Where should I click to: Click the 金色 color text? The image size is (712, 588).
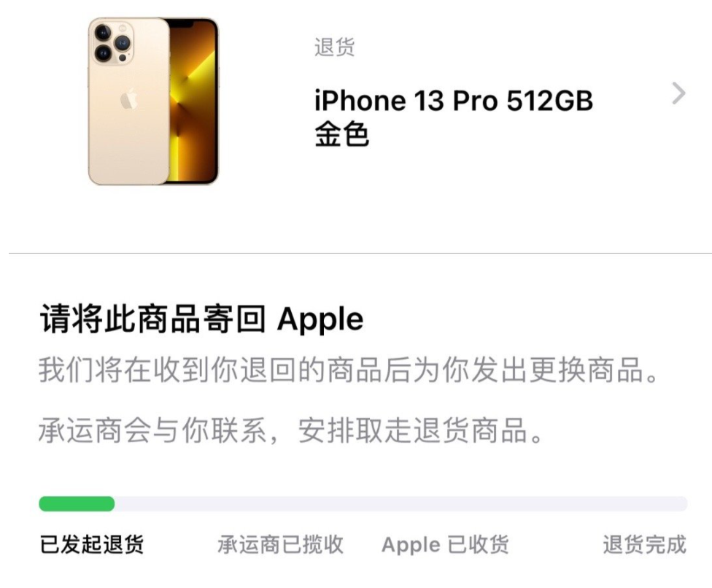[x=342, y=134]
